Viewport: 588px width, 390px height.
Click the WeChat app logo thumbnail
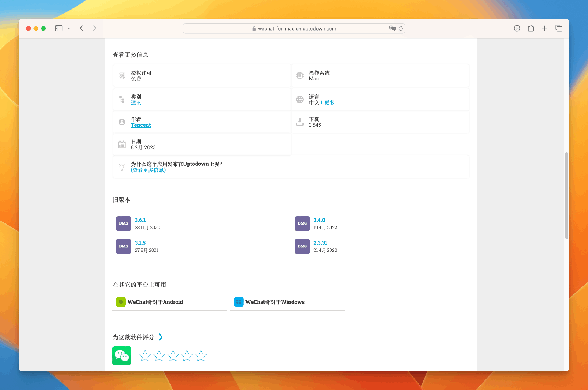pos(122,355)
